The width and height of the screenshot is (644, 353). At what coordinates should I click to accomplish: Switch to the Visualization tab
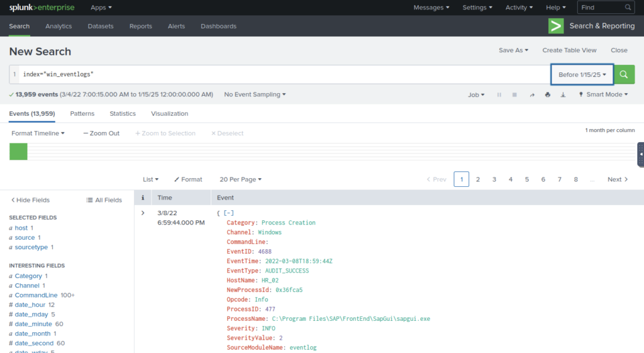(x=169, y=113)
